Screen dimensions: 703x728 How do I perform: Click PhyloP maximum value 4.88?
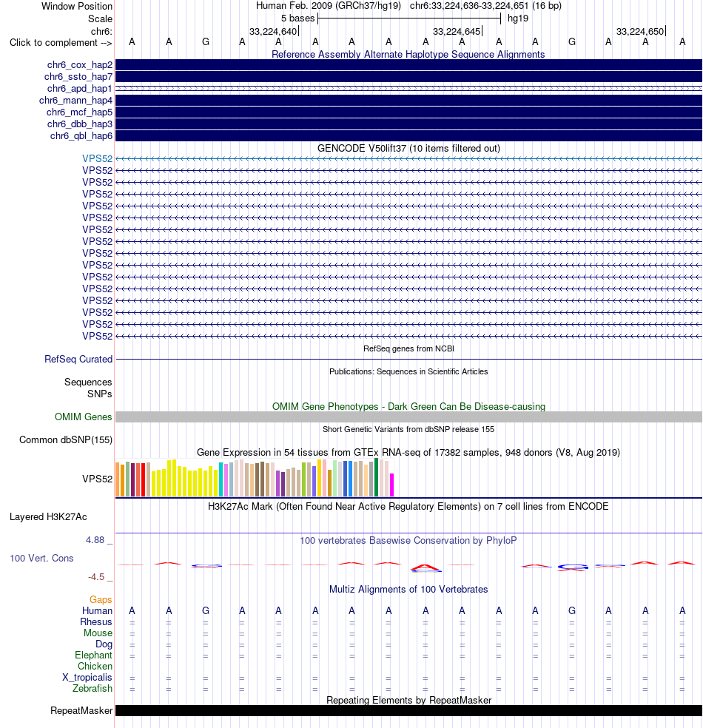click(x=95, y=539)
